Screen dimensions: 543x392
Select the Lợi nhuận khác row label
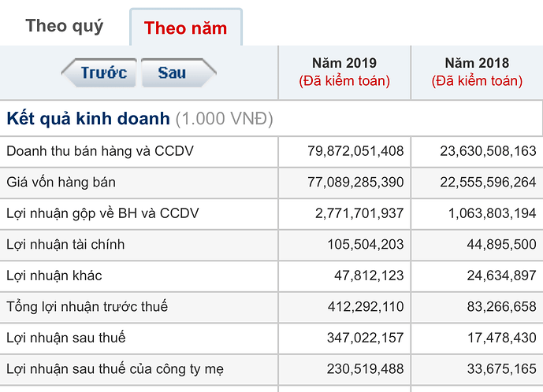tap(54, 276)
